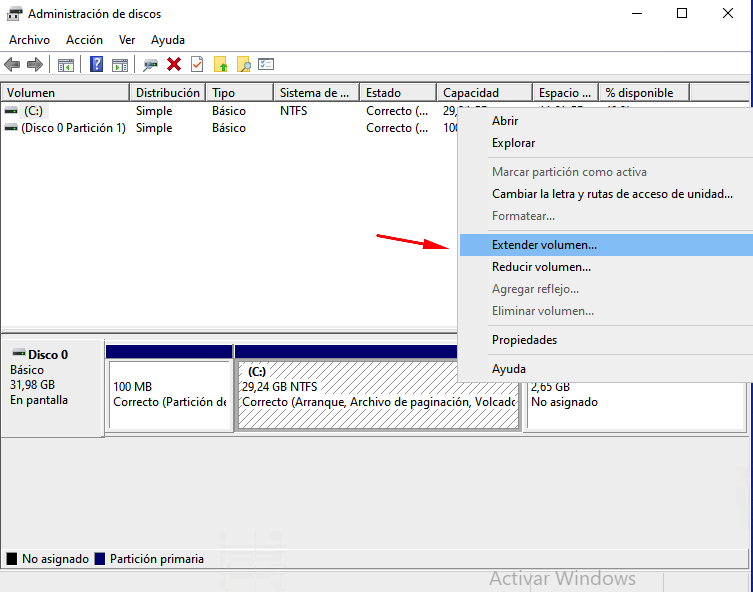Open the Ver menu

click(x=127, y=40)
